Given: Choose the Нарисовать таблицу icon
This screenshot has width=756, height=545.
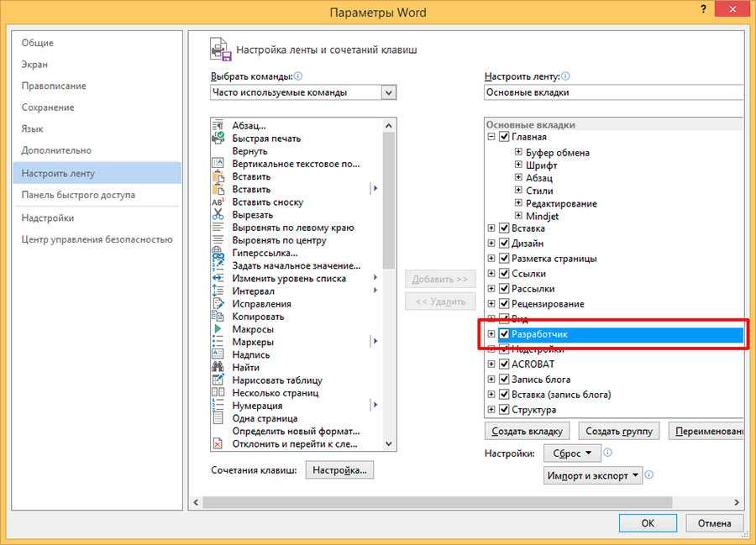Looking at the screenshot, I should pos(218,380).
